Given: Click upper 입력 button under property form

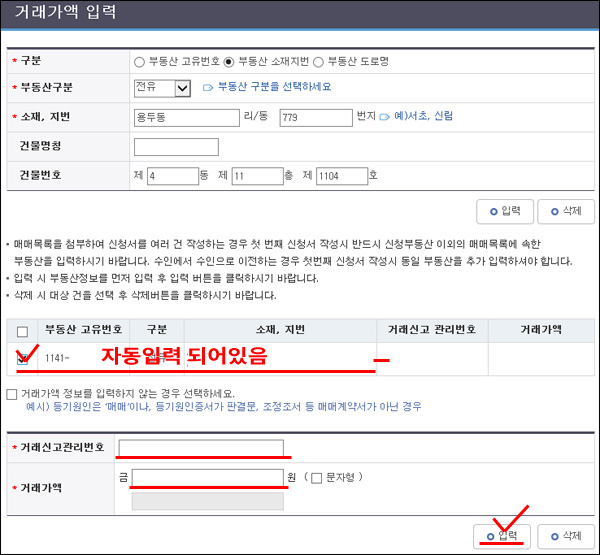Looking at the screenshot, I should [505, 211].
